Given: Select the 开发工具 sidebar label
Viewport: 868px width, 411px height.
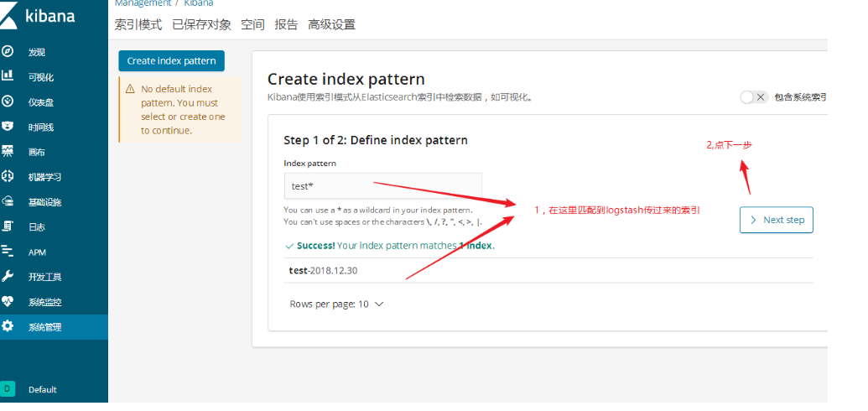Looking at the screenshot, I should coord(44,277).
